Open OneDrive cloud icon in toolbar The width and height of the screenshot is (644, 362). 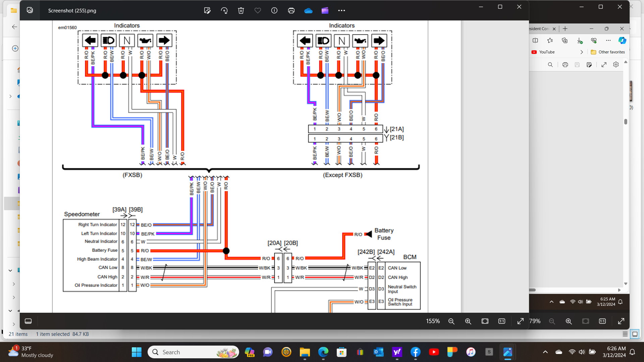coord(308,10)
